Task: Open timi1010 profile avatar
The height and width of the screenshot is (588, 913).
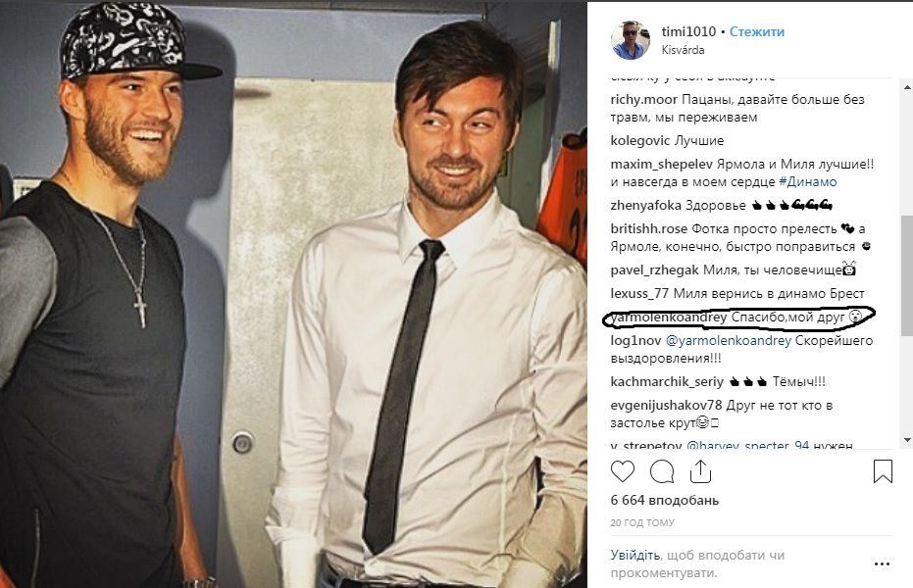Action: (x=630, y=40)
